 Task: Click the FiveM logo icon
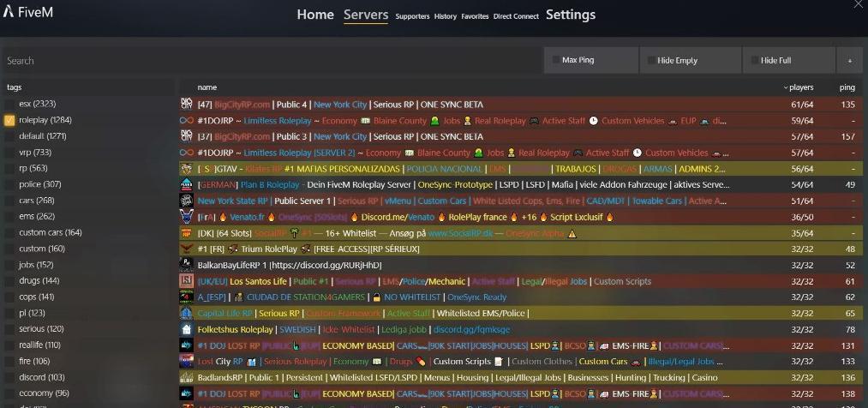(x=9, y=14)
